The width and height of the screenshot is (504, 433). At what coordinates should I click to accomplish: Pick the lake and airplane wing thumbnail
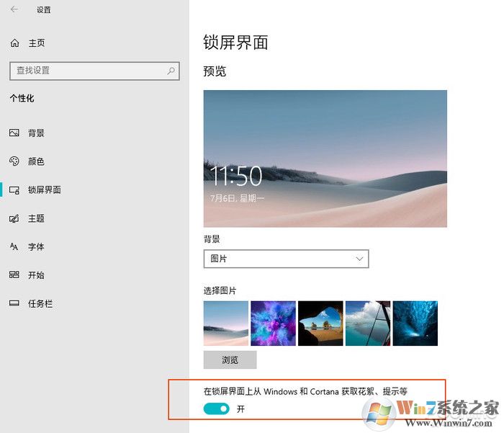pyautogui.click(x=368, y=323)
